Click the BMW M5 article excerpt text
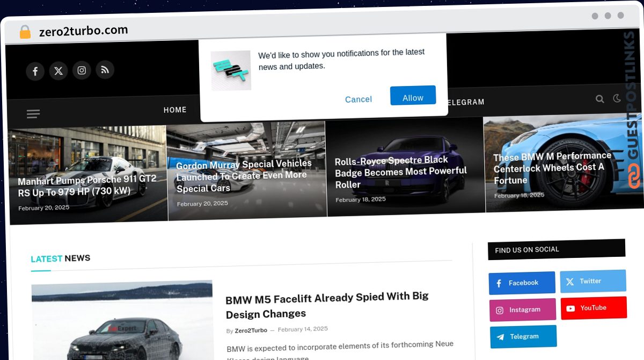644x360 pixels. [340, 350]
